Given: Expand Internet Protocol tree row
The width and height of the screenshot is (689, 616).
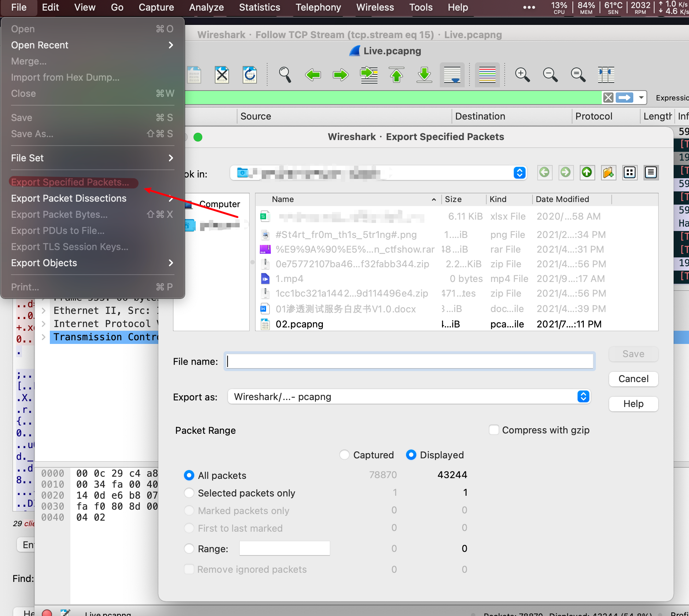Looking at the screenshot, I should click(44, 324).
